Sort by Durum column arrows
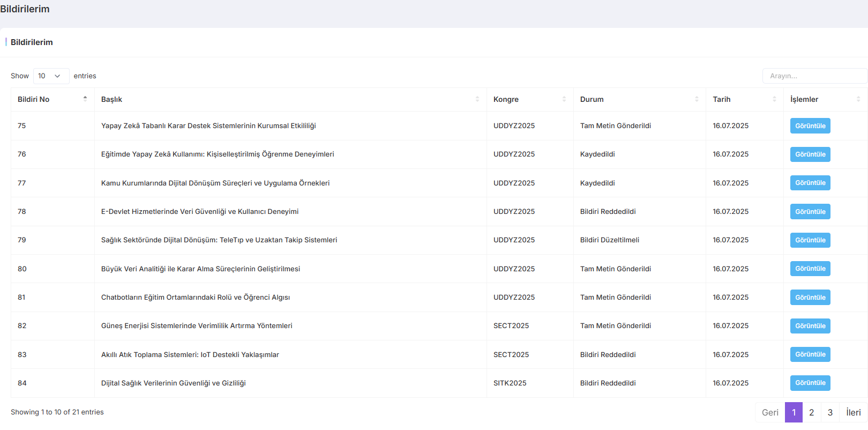This screenshot has height=430, width=868. [696, 99]
